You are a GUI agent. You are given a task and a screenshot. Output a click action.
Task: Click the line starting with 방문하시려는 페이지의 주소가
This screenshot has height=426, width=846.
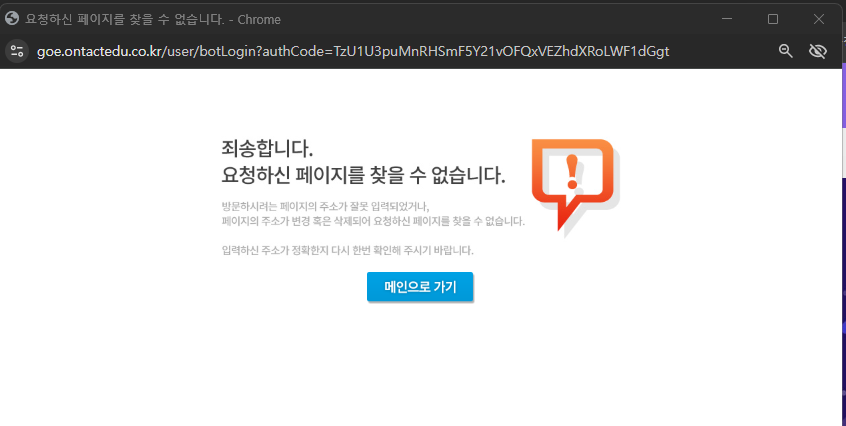[x=324, y=206]
